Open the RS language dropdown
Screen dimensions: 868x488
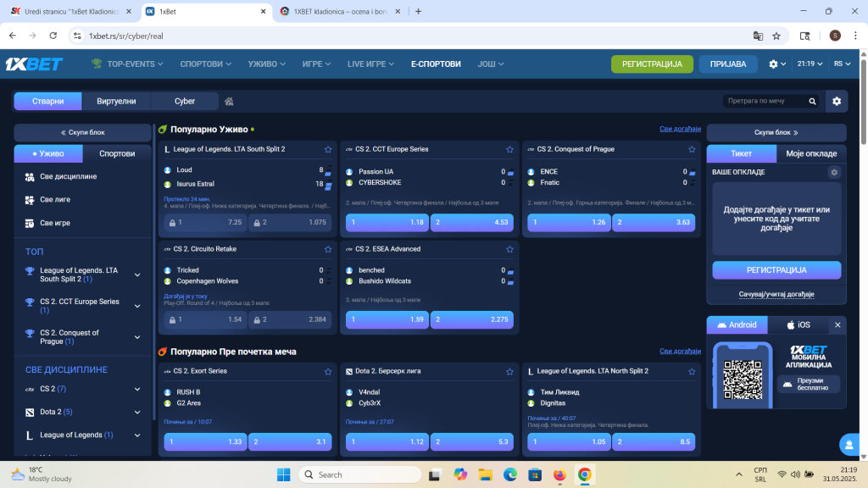point(842,64)
